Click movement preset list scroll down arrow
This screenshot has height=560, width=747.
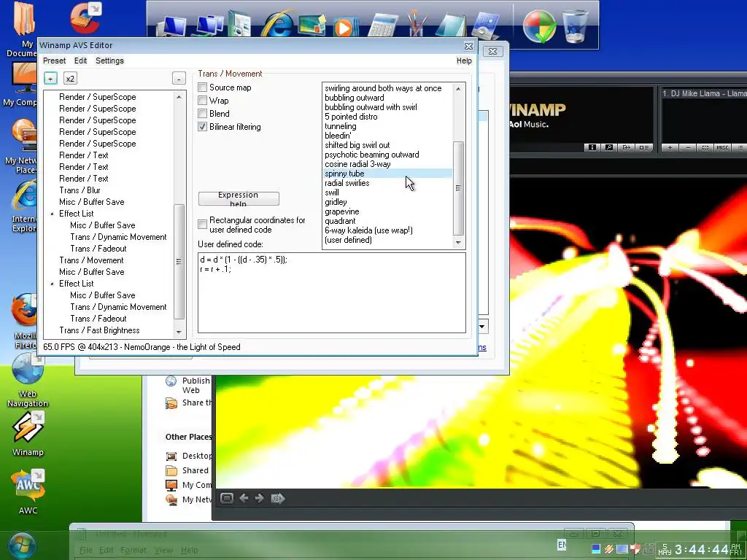(458, 242)
